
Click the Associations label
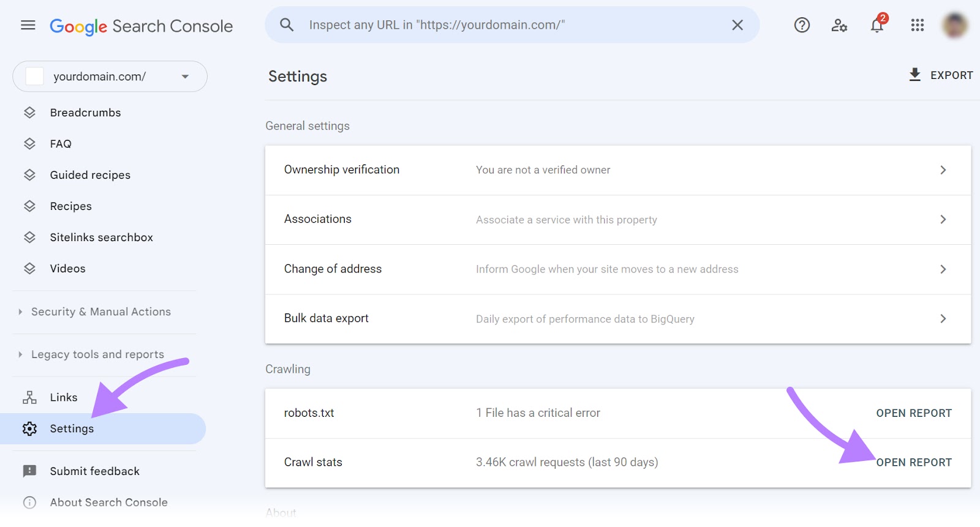click(318, 219)
